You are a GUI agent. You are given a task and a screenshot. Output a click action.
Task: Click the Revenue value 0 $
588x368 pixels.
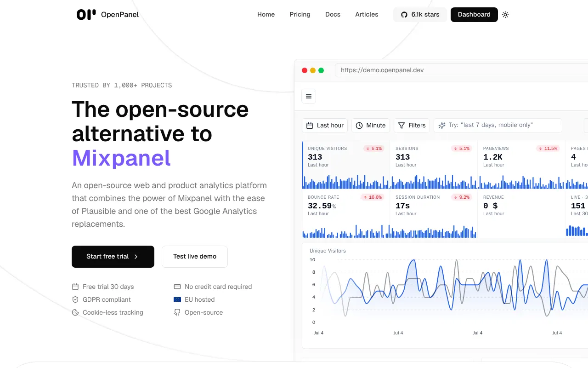coord(491,206)
